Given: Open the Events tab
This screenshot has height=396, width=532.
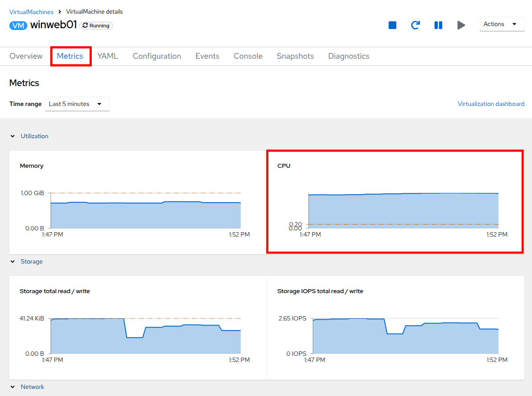Looking at the screenshot, I should (x=207, y=56).
